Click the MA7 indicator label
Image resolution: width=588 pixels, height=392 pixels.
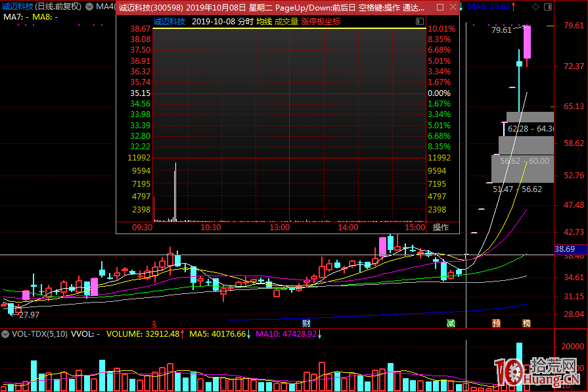(x=16, y=17)
